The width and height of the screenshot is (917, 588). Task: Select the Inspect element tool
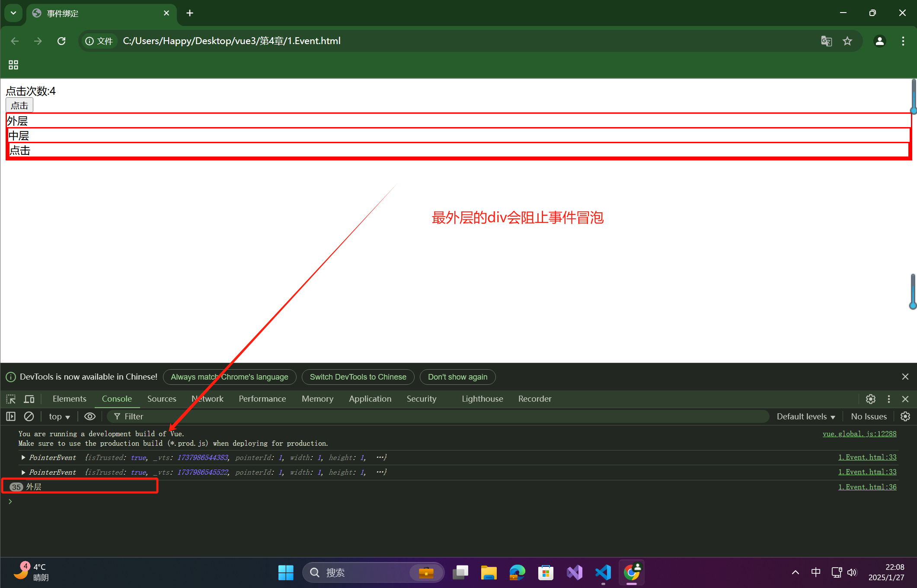10,399
